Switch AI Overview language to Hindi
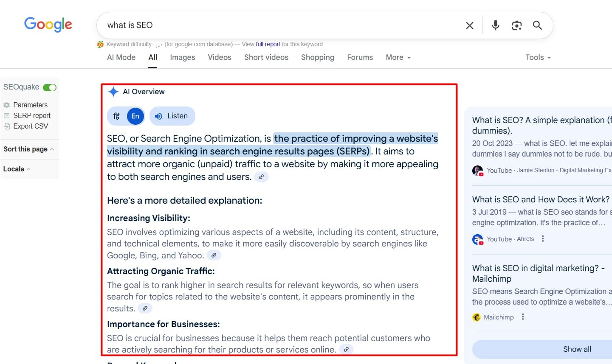612x364 pixels. pyautogui.click(x=116, y=116)
